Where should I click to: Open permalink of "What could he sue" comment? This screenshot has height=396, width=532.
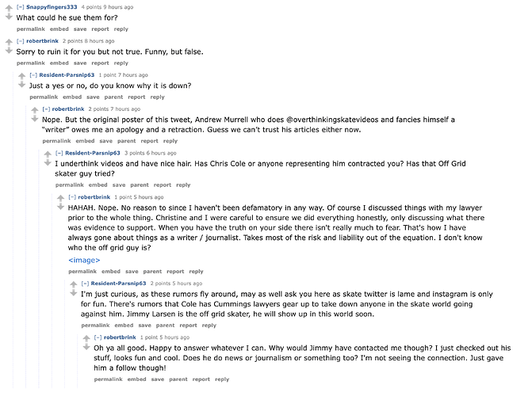(x=31, y=29)
